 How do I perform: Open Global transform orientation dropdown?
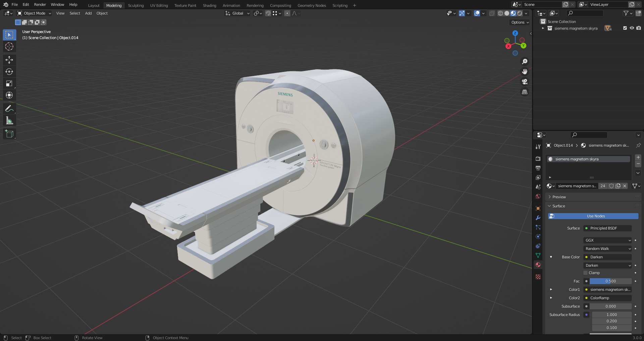coord(237,13)
